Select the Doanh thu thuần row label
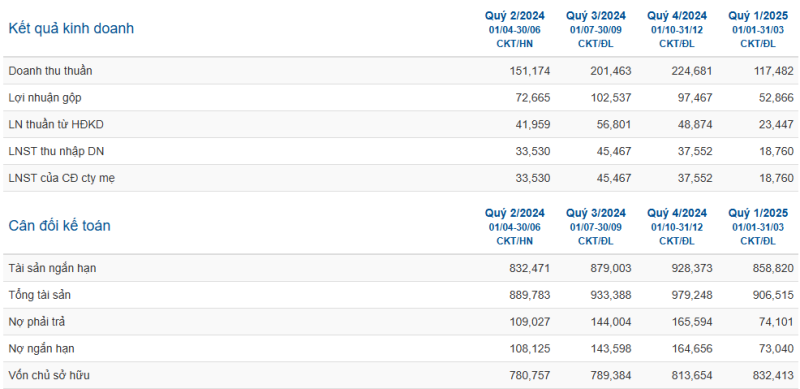 coord(51,71)
